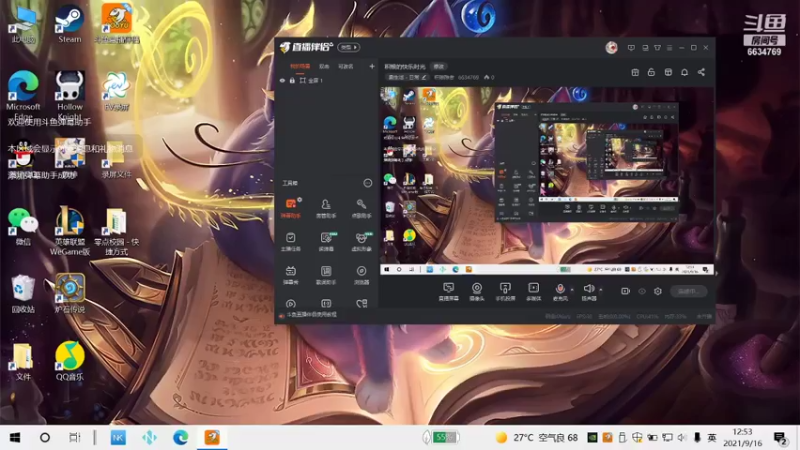Open the weather widget showing 27°C
Screen dimensions: 800x450
537,437
